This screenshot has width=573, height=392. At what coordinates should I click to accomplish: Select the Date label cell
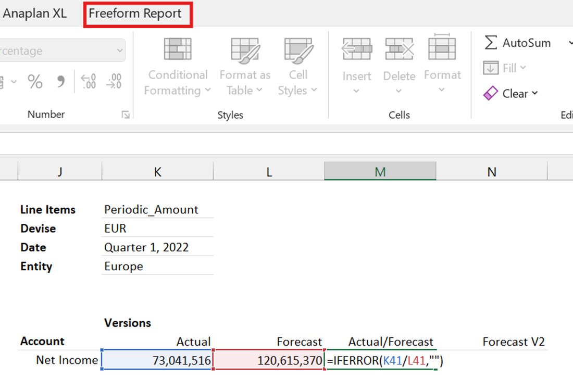(33, 248)
